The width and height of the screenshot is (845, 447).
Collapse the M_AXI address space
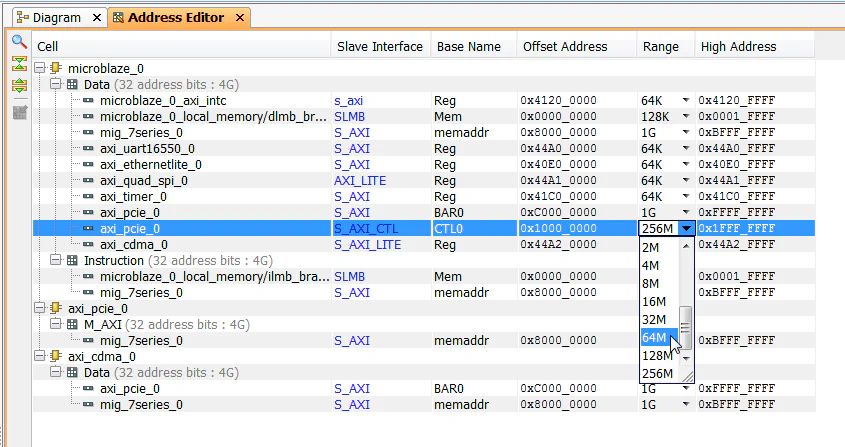click(56, 324)
